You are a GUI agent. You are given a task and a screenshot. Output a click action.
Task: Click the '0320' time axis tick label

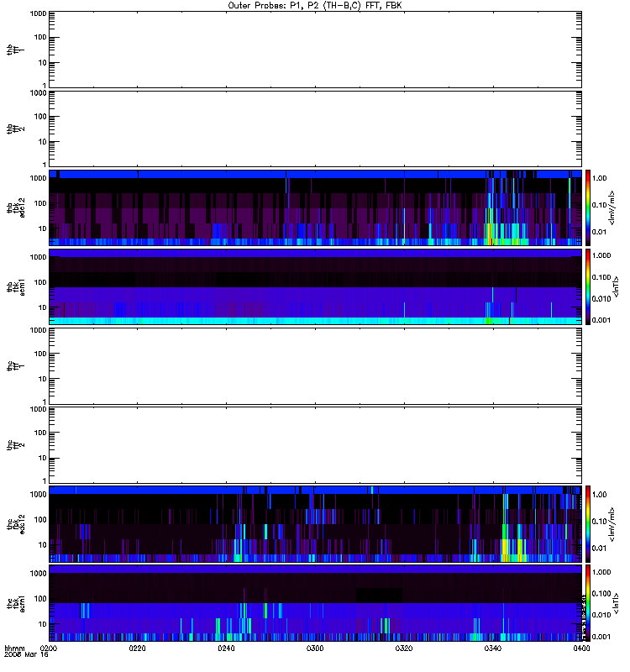[404, 648]
